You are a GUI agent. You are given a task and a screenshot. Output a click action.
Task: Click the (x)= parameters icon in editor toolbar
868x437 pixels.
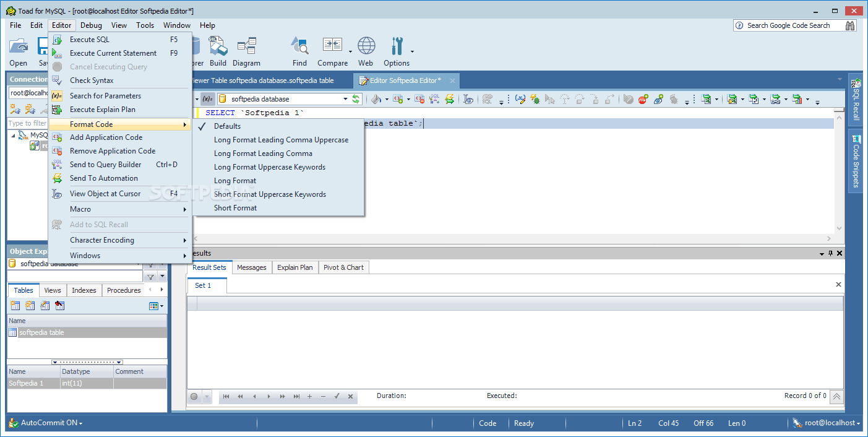[207, 99]
